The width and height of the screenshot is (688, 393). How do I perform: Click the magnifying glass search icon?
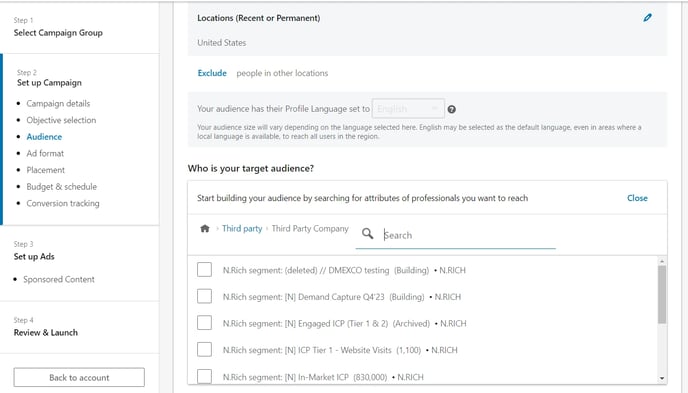point(368,234)
